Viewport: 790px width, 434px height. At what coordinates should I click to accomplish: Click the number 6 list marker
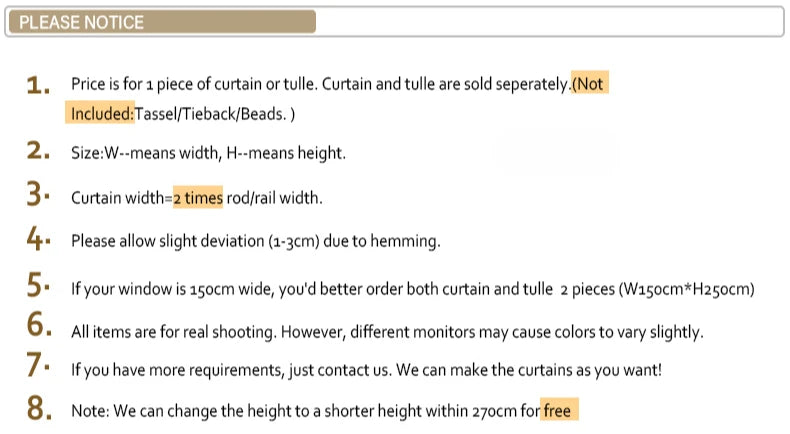tap(39, 324)
